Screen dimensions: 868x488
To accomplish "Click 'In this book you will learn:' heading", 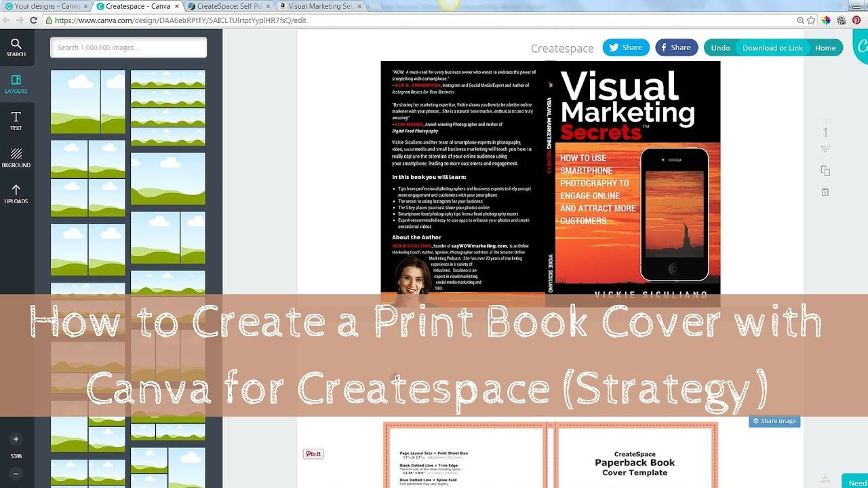I will 429,177.
